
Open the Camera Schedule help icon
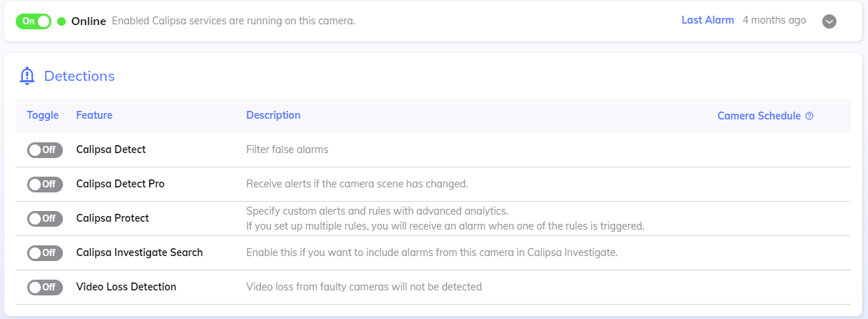809,116
